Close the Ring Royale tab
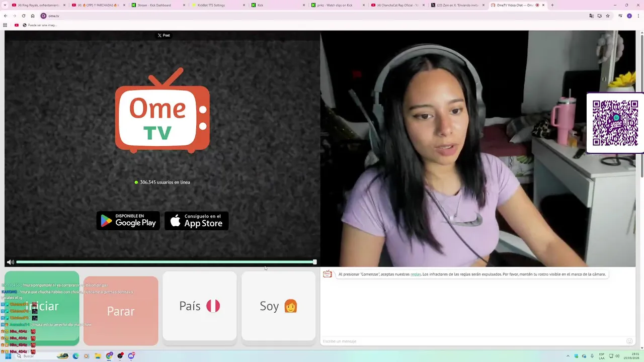 tap(64, 5)
